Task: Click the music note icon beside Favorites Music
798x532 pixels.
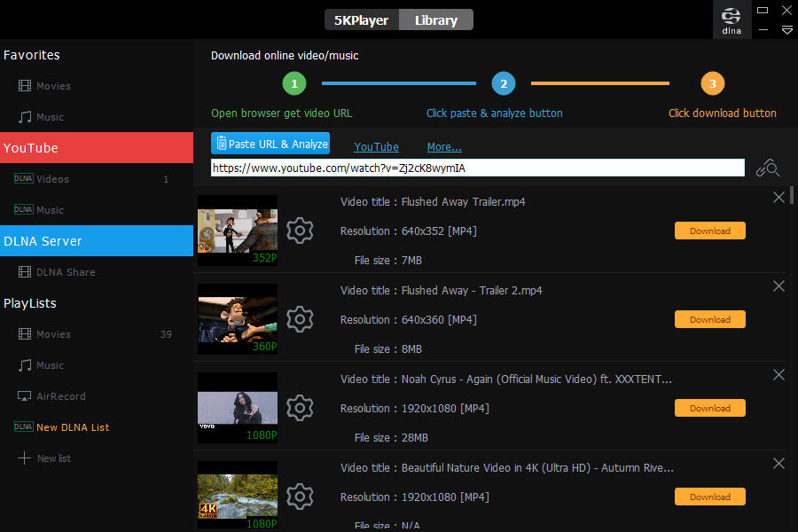Action: tap(25, 117)
